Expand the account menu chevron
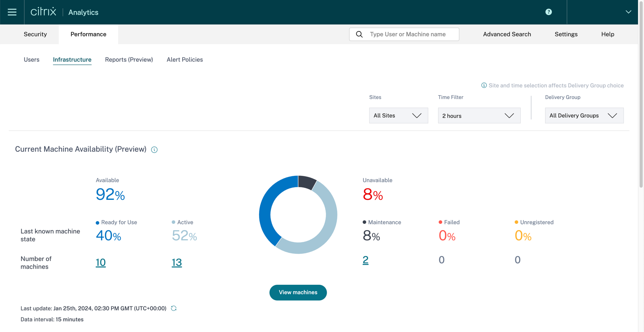Image resolution: width=644 pixels, height=332 pixels. (x=628, y=12)
